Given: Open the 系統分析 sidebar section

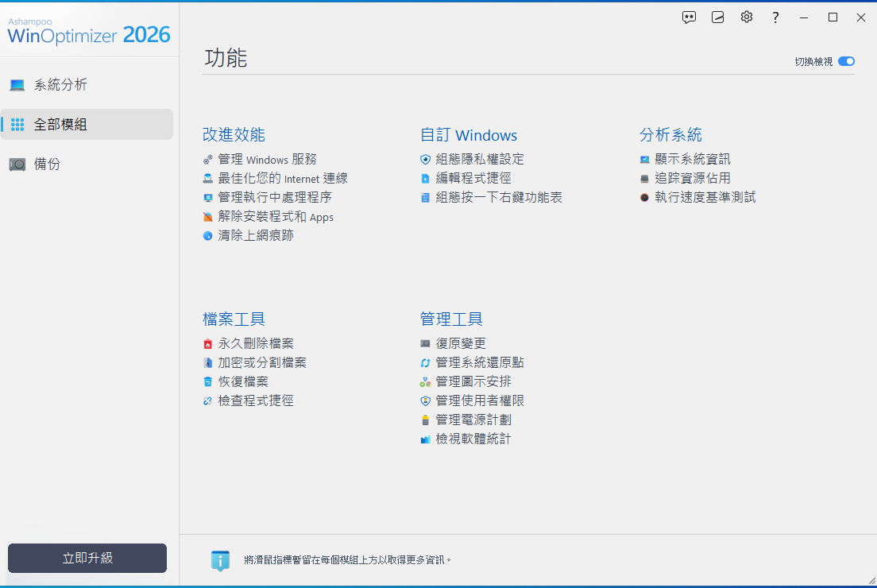Looking at the screenshot, I should coord(87,85).
